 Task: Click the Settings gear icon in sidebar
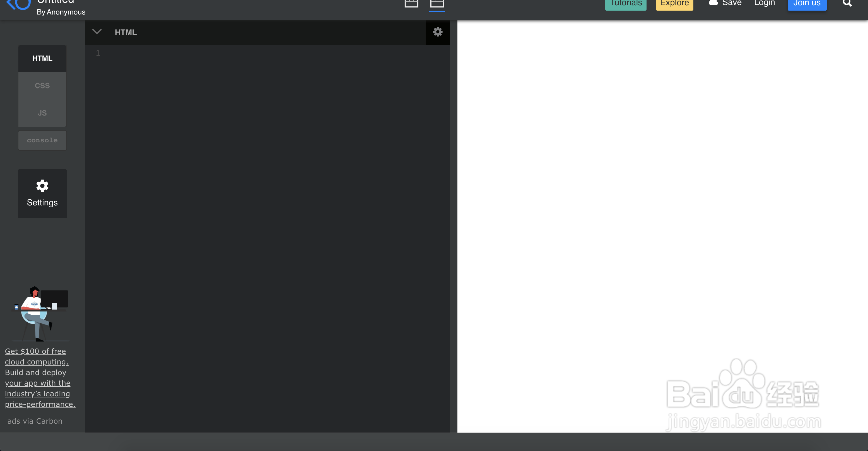pyautogui.click(x=42, y=186)
